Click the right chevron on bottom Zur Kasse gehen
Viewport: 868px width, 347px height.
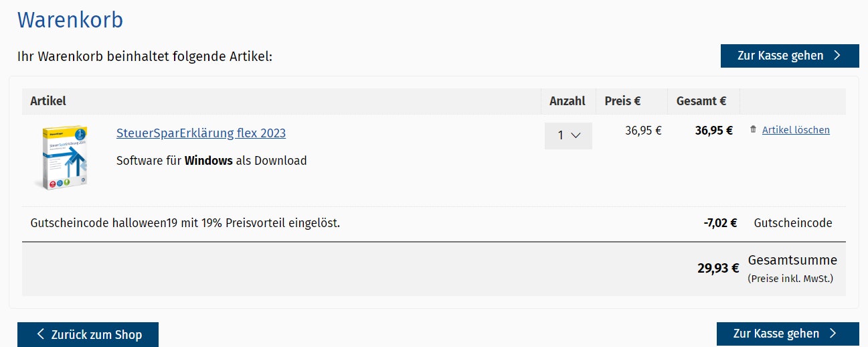click(833, 334)
